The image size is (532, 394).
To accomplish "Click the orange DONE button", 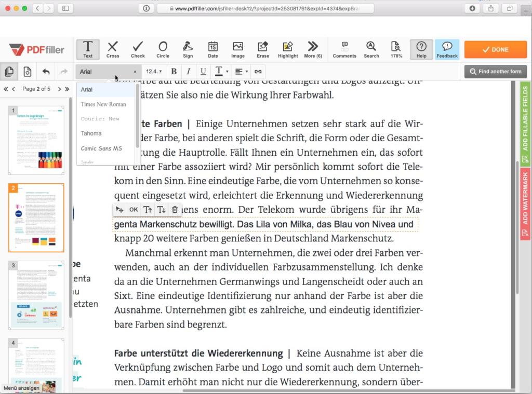I will [496, 50].
